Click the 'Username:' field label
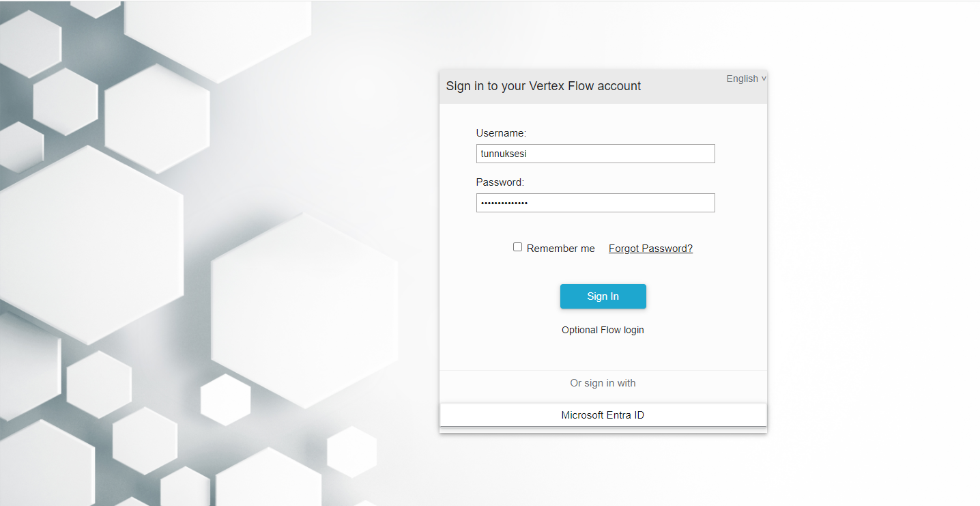This screenshot has width=980, height=506. pos(501,133)
